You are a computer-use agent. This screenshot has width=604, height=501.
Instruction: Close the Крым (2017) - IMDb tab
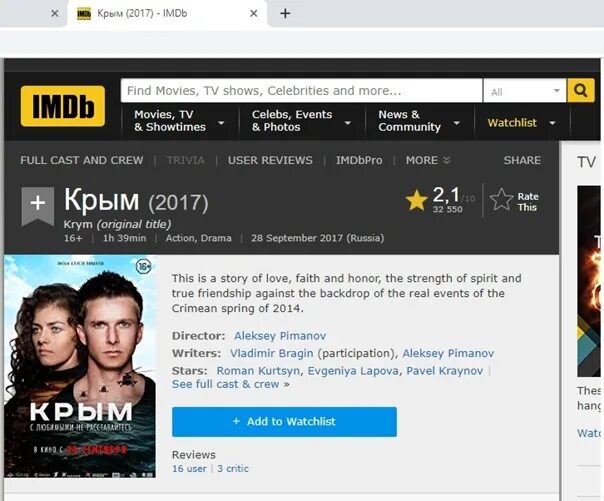point(253,13)
